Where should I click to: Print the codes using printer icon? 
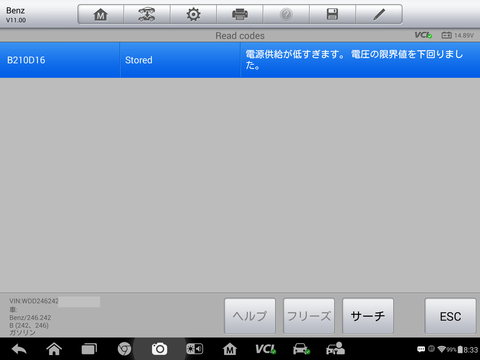[x=240, y=14]
